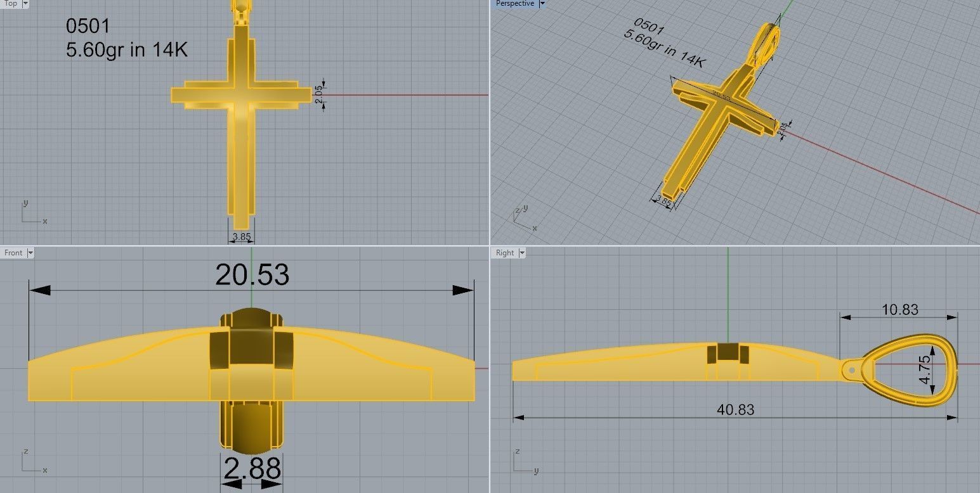
Task: Select '5.60gr in 14K' text in Perspective view
Action: (x=665, y=48)
